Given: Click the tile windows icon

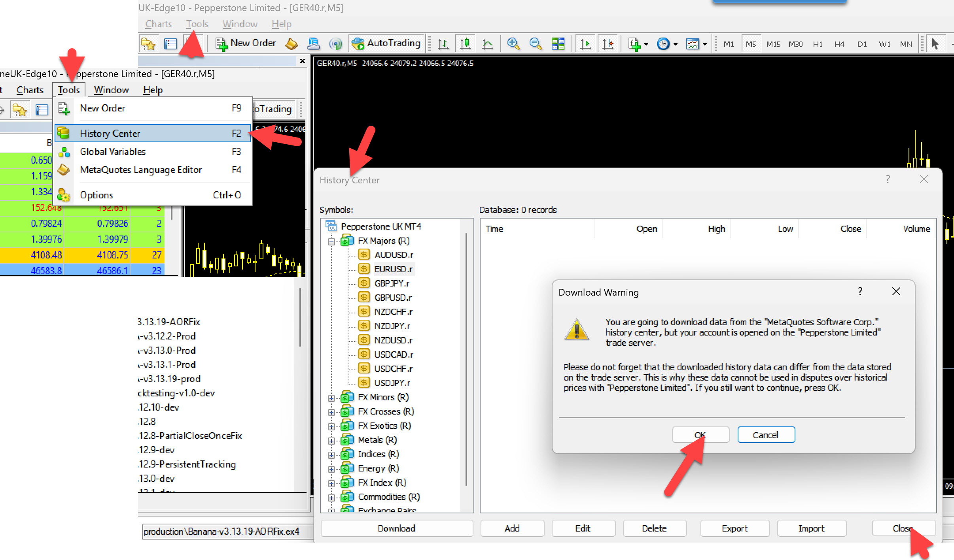Looking at the screenshot, I should click(x=558, y=43).
